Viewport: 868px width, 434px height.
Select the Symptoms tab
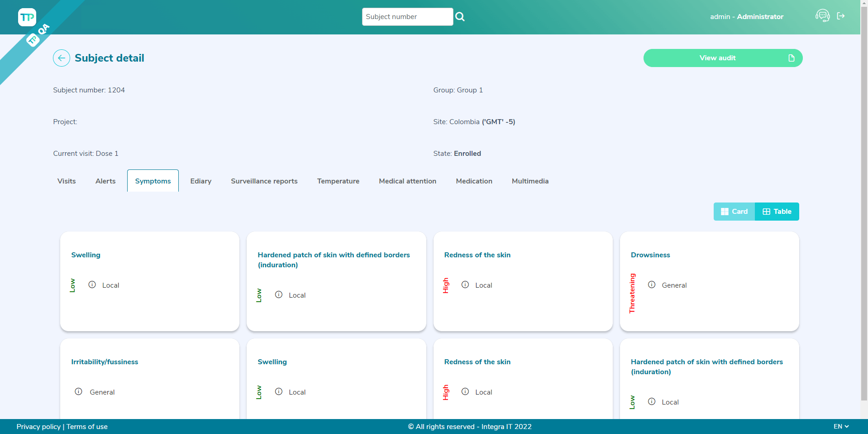pos(153,181)
